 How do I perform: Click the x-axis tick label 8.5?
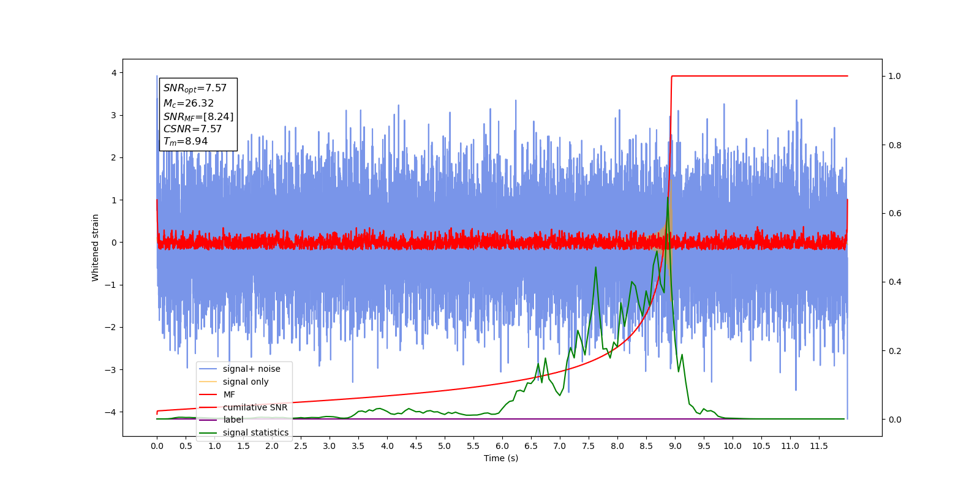[646, 446]
